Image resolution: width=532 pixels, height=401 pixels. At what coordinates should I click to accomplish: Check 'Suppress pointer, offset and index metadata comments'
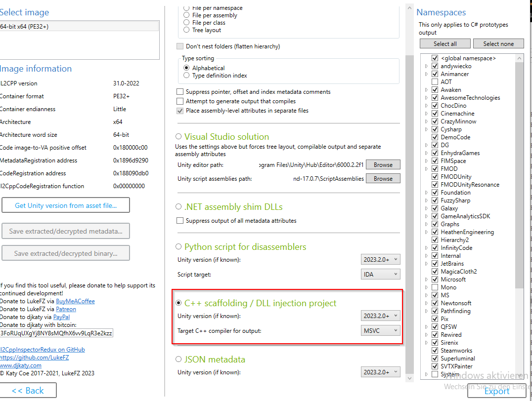(x=180, y=92)
